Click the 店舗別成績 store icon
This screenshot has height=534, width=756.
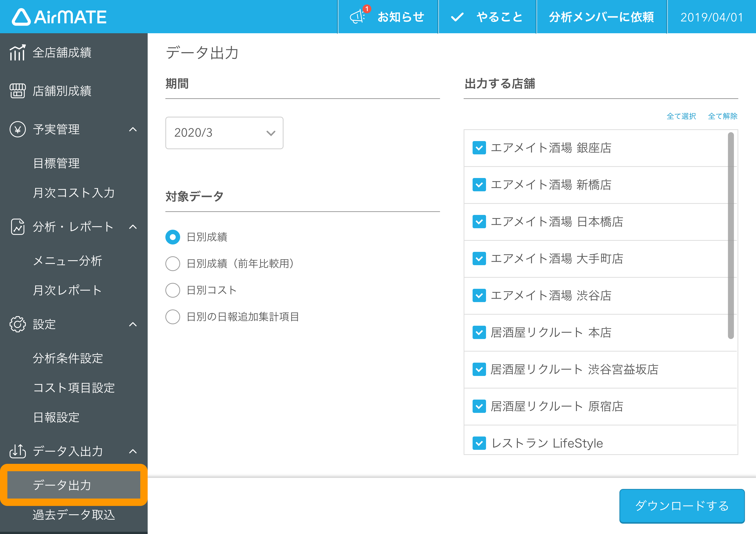click(x=17, y=91)
